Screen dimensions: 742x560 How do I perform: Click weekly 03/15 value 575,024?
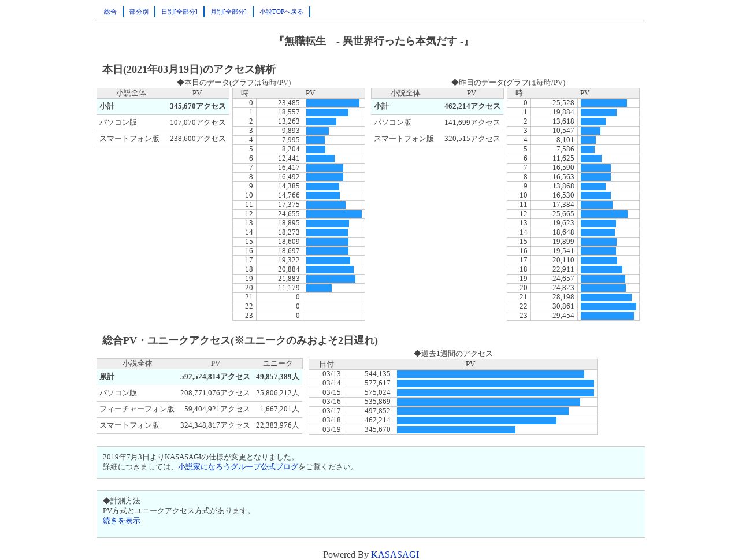[x=377, y=392]
